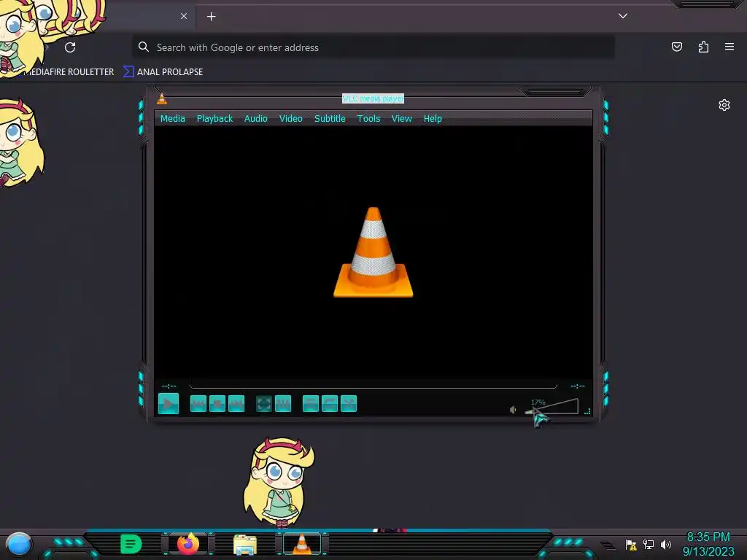Click the large VLC cone in video area
Viewport: 747px width, 560px height.
[x=373, y=252]
